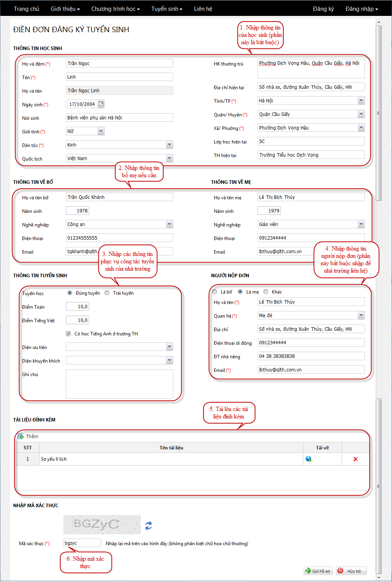The width and height of the screenshot is (392, 582).
Task: Open the Chương trình học menu
Action: (x=115, y=9)
